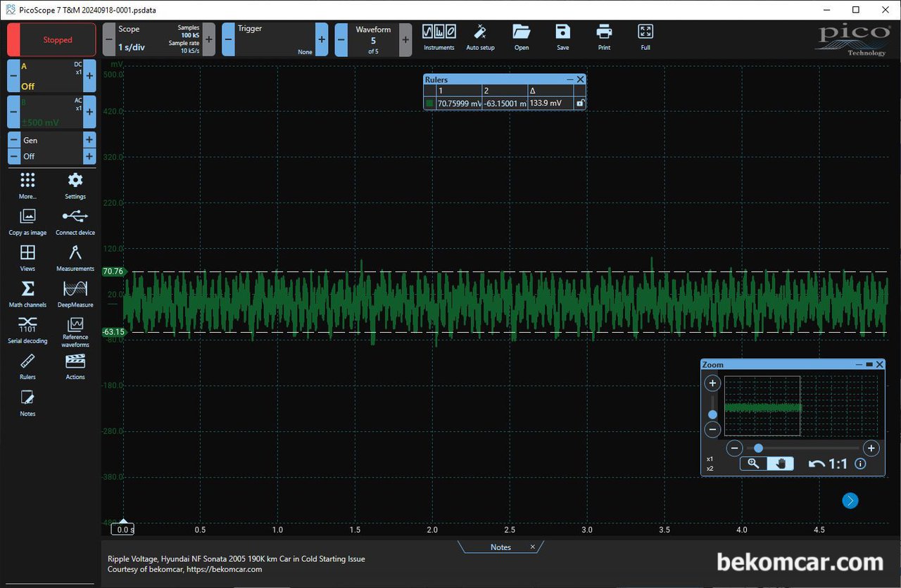Decrease the Scope timebase with minus
Image resolution: width=901 pixels, height=588 pixels.
pyautogui.click(x=108, y=39)
